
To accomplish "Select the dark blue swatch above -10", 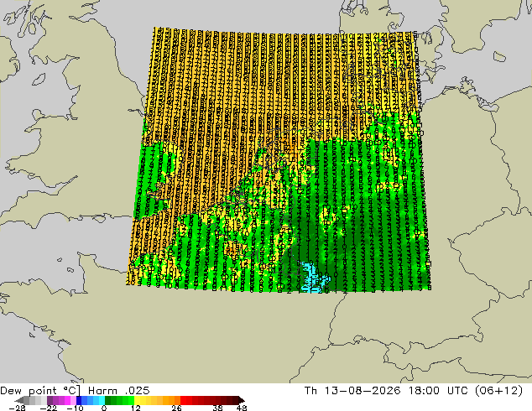I will 79,400.
